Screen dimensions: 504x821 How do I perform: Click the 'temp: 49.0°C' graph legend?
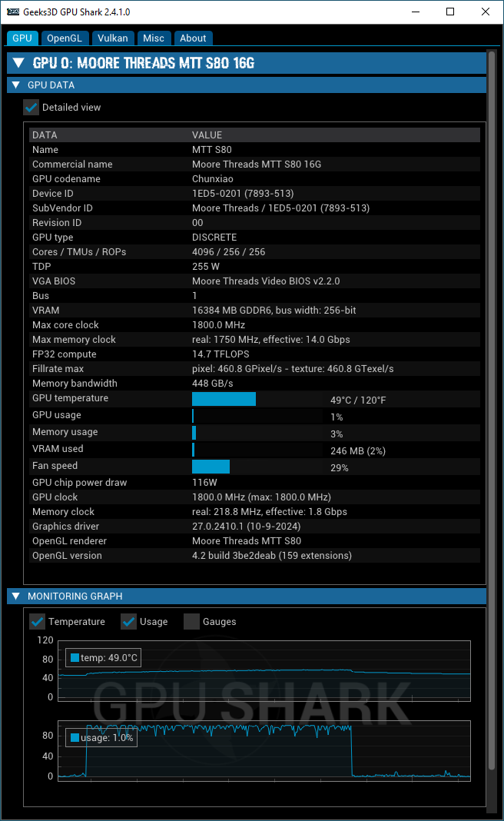(x=104, y=657)
